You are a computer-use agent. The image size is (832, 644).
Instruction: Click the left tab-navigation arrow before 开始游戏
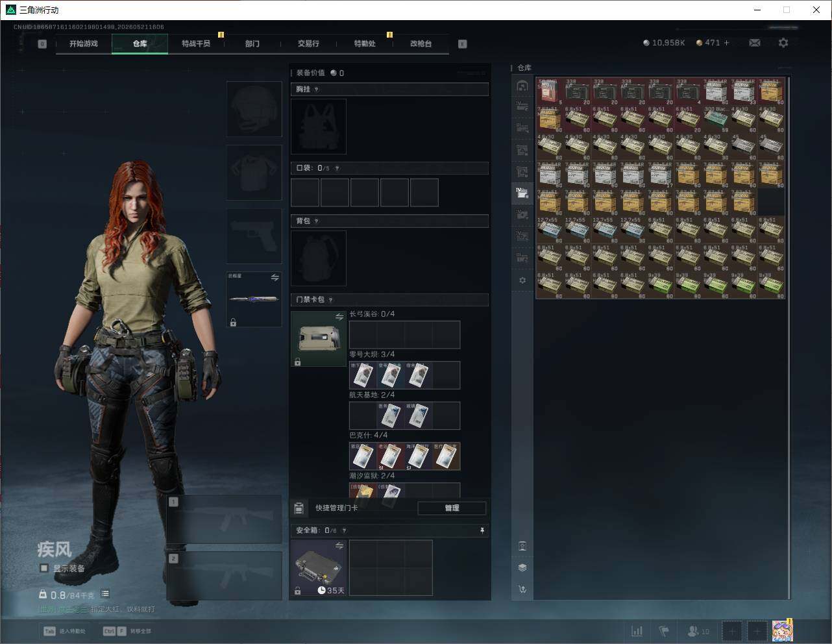pos(42,44)
